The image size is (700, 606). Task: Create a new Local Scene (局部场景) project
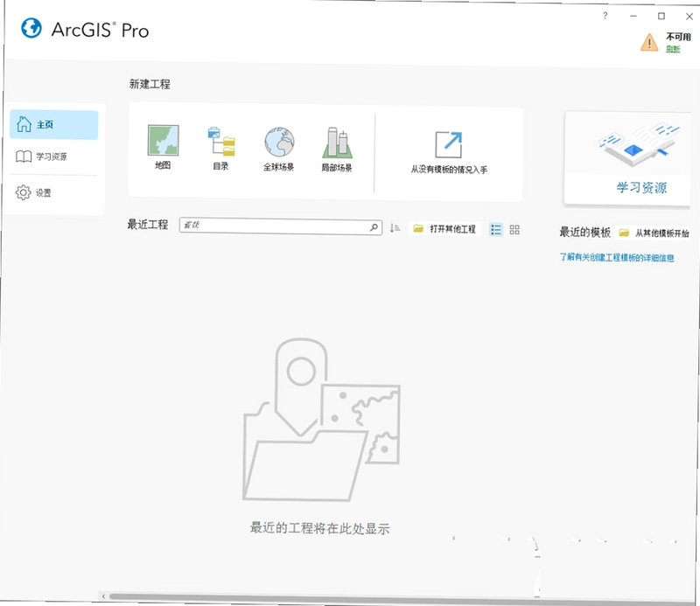pos(337,150)
